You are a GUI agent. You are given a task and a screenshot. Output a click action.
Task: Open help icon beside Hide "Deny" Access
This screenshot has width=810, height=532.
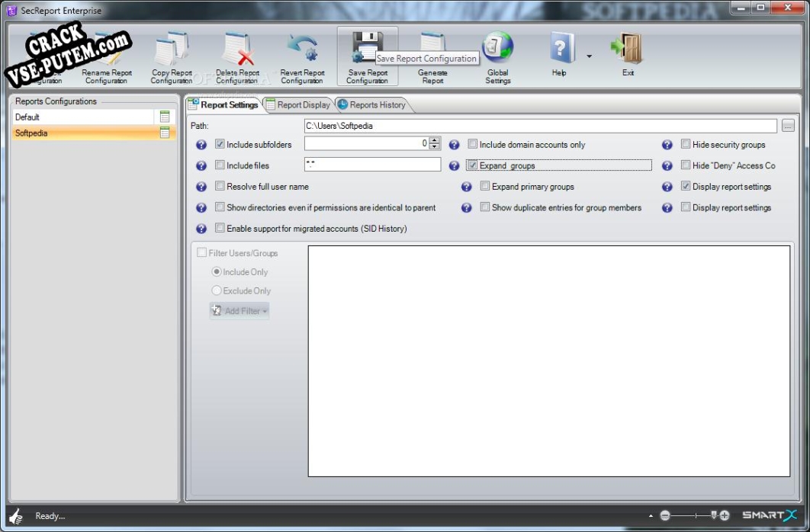click(x=667, y=165)
